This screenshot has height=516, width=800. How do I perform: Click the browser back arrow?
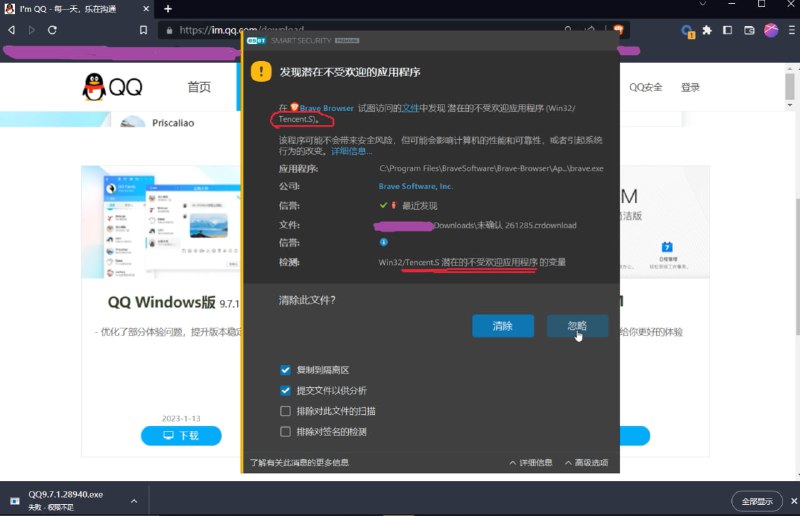(x=11, y=30)
